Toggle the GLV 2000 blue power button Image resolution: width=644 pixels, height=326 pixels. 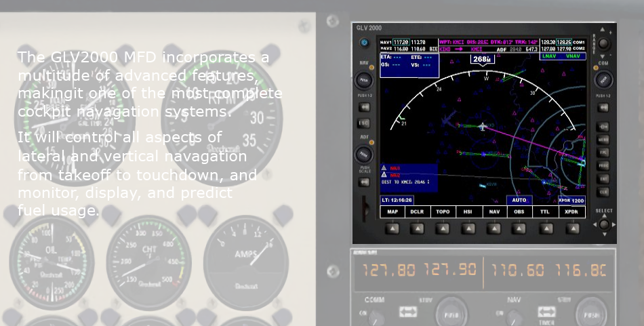[x=364, y=43]
